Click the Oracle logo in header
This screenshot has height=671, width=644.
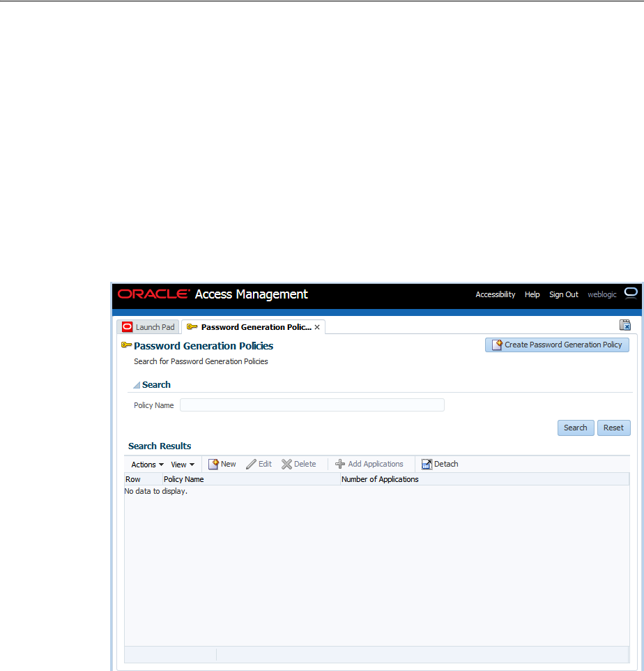coord(153,294)
